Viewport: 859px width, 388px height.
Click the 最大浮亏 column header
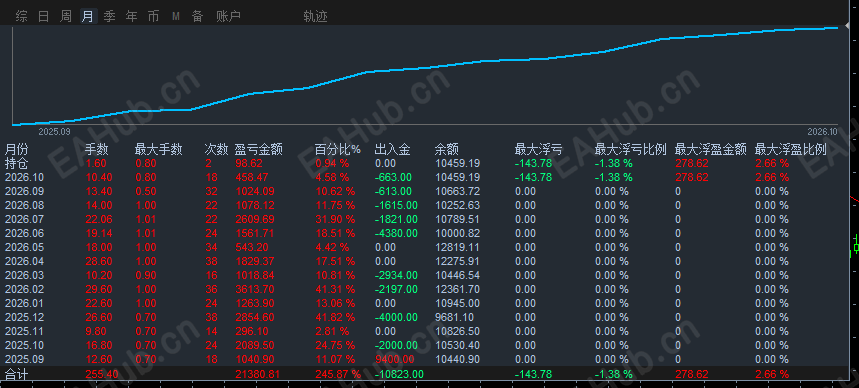coord(539,149)
